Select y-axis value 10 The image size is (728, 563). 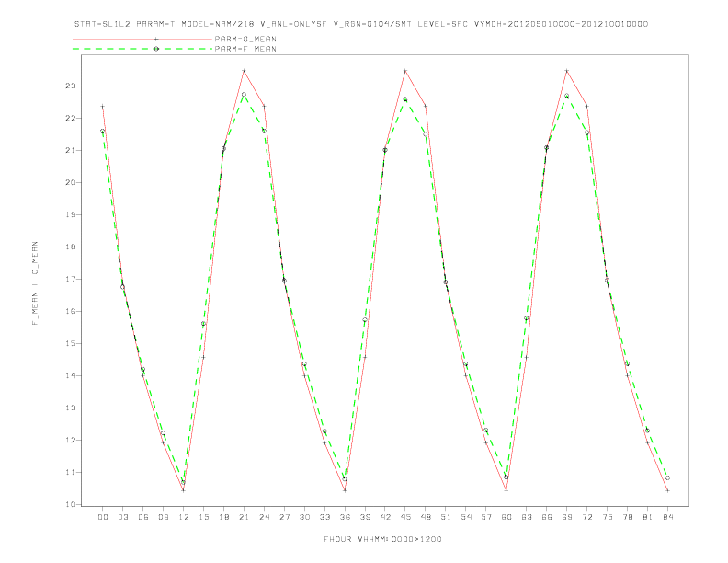click(x=71, y=504)
